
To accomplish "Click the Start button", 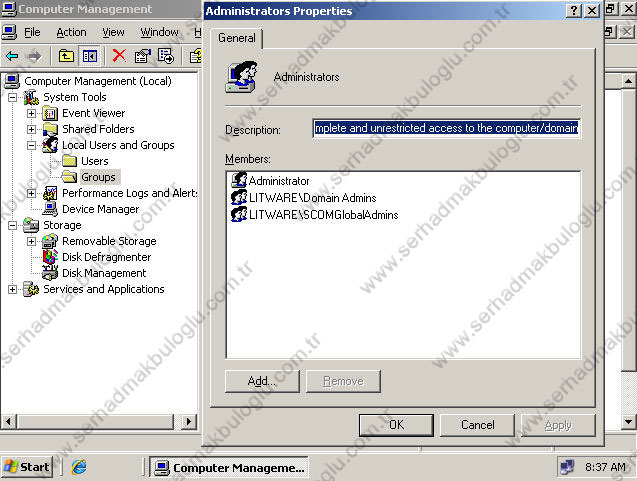I will pyautogui.click(x=27, y=467).
